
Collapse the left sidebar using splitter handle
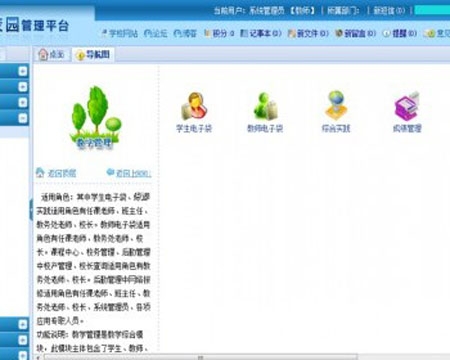31,209
